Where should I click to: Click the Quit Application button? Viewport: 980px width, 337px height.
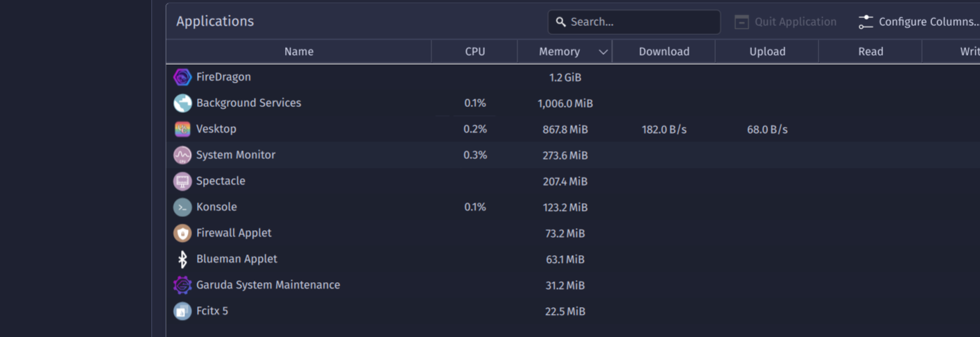[x=786, y=22]
